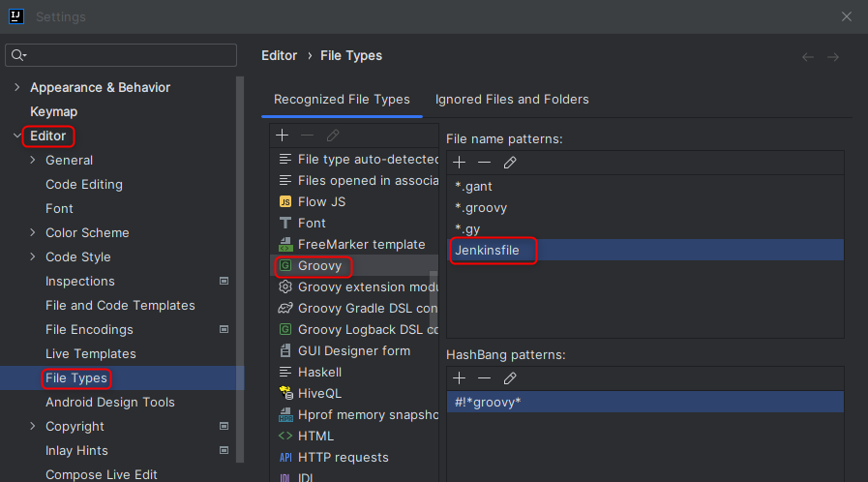This screenshot has width=868, height=482.
Task: Remove selected file type from list
Action: tap(307, 136)
